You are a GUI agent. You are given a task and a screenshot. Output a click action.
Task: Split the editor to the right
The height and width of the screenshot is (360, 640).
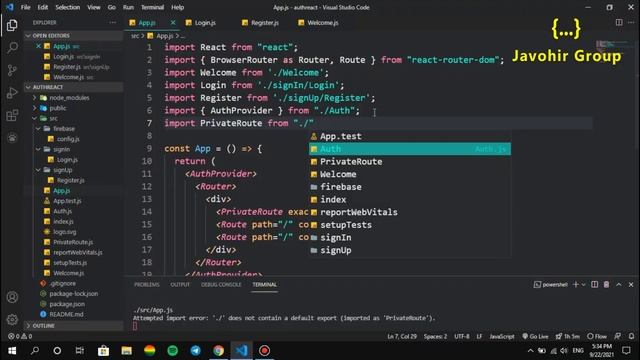[619, 22]
